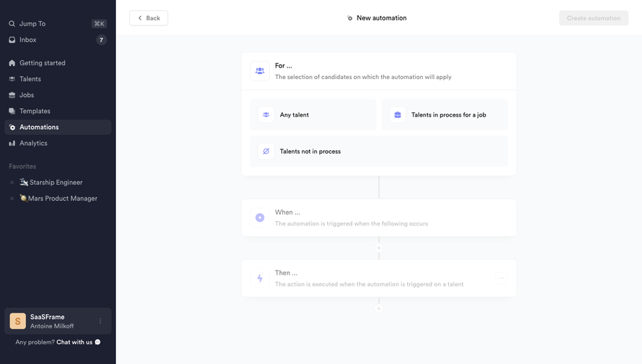Select Talents not in process
The height and width of the screenshot is (364, 642).
point(379,151)
